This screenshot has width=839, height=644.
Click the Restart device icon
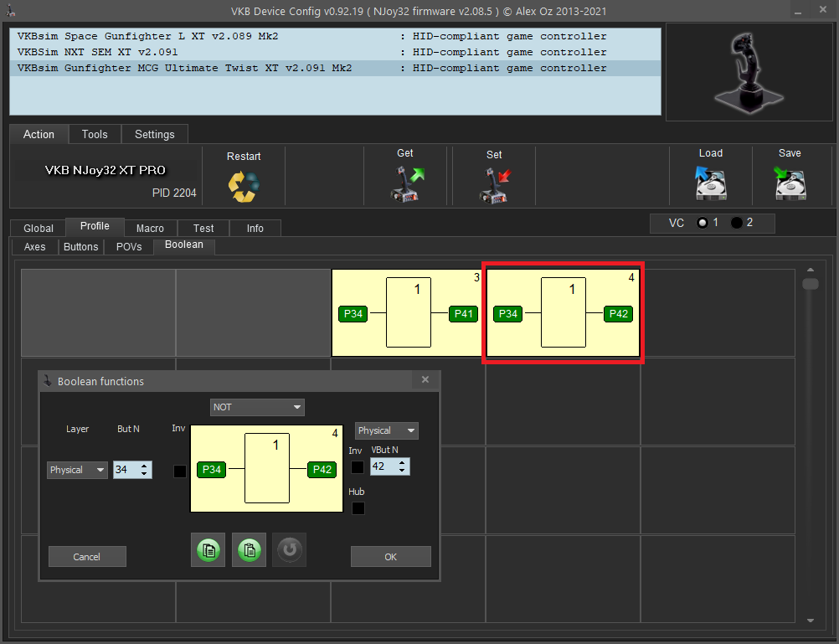(x=244, y=186)
